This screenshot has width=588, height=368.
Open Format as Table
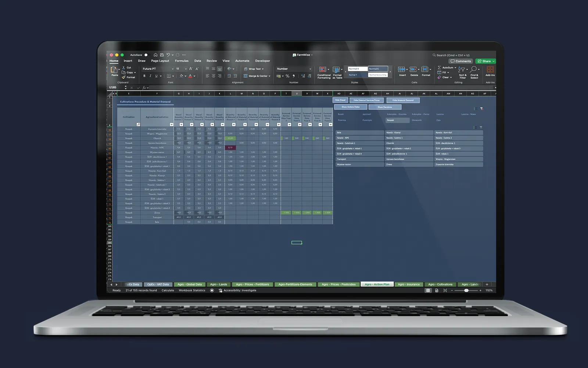pos(337,72)
